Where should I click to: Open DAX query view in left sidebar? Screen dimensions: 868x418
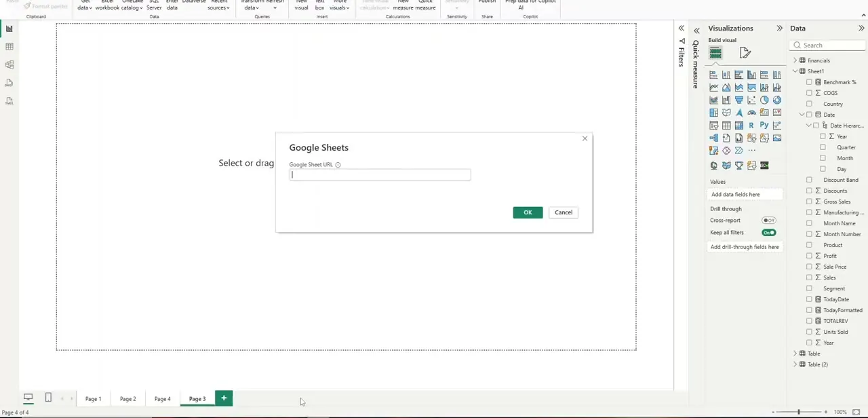coord(9,83)
